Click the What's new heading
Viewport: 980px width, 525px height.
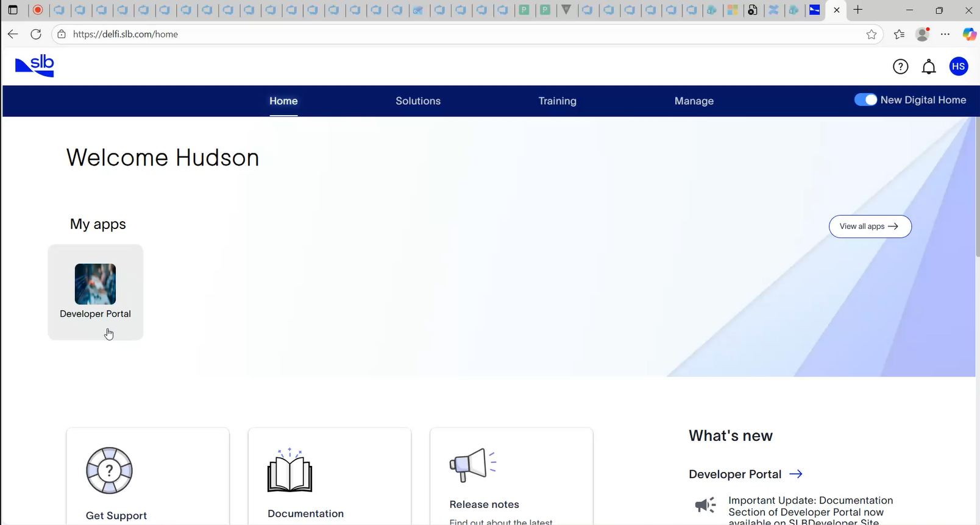point(731,435)
